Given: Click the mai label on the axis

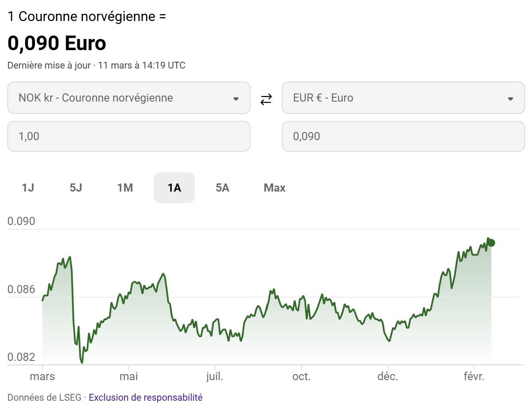Looking at the screenshot, I should click(x=129, y=377).
